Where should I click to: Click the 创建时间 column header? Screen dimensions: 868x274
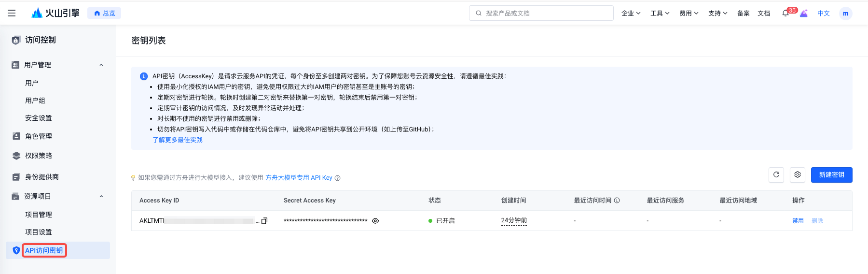(514, 201)
